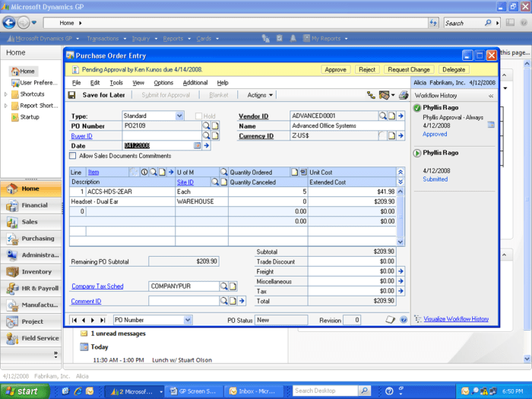Open Comment ID lookup magnifier
Viewport: 532px width, 399px height.
click(223, 301)
